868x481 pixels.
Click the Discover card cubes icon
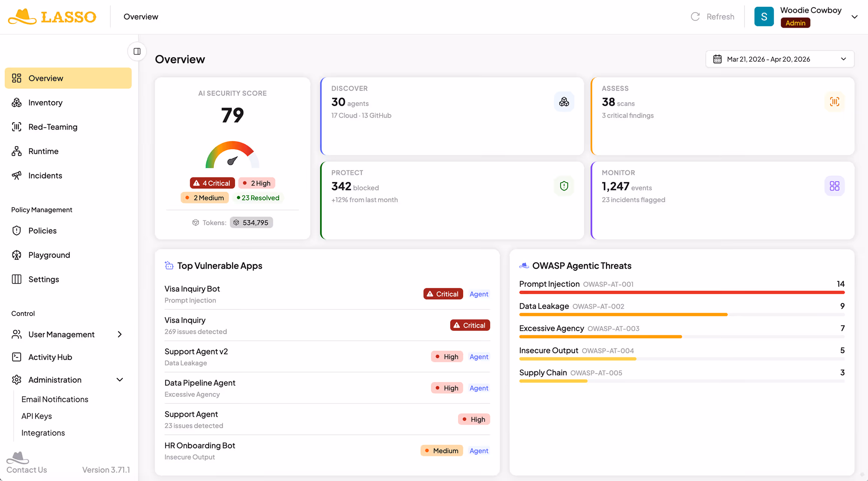coord(564,101)
